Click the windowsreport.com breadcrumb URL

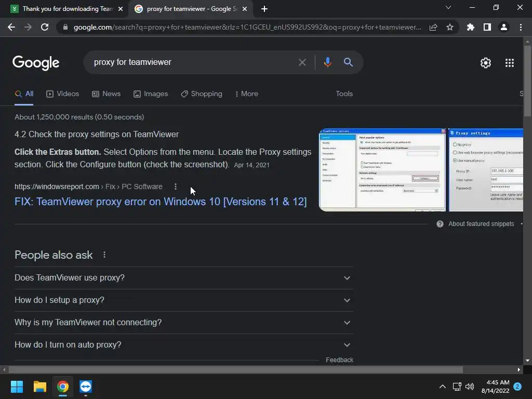click(x=57, y=187)
